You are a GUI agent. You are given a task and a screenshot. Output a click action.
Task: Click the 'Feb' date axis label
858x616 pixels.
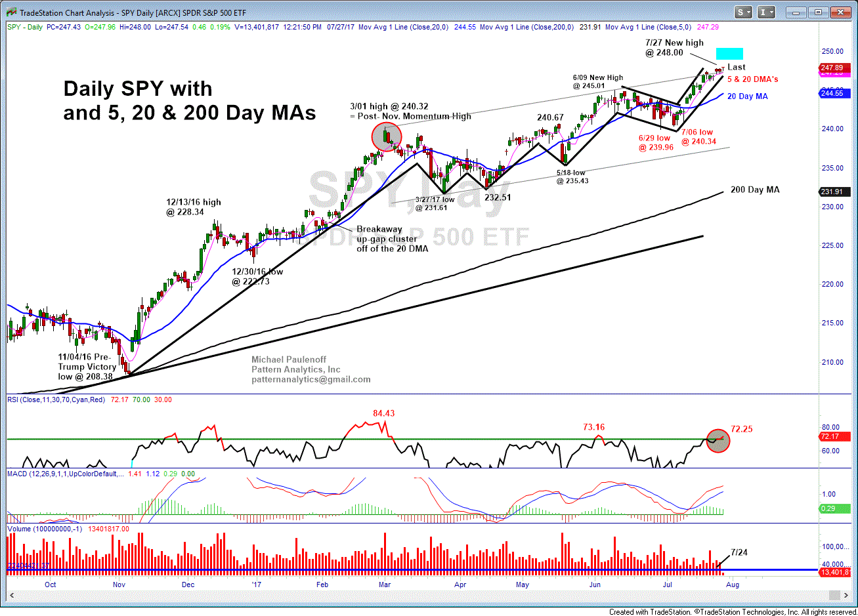coord(322,585)
